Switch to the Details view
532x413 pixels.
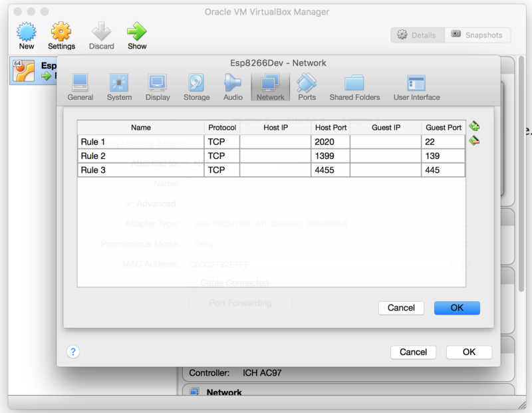tap(417, 35)
